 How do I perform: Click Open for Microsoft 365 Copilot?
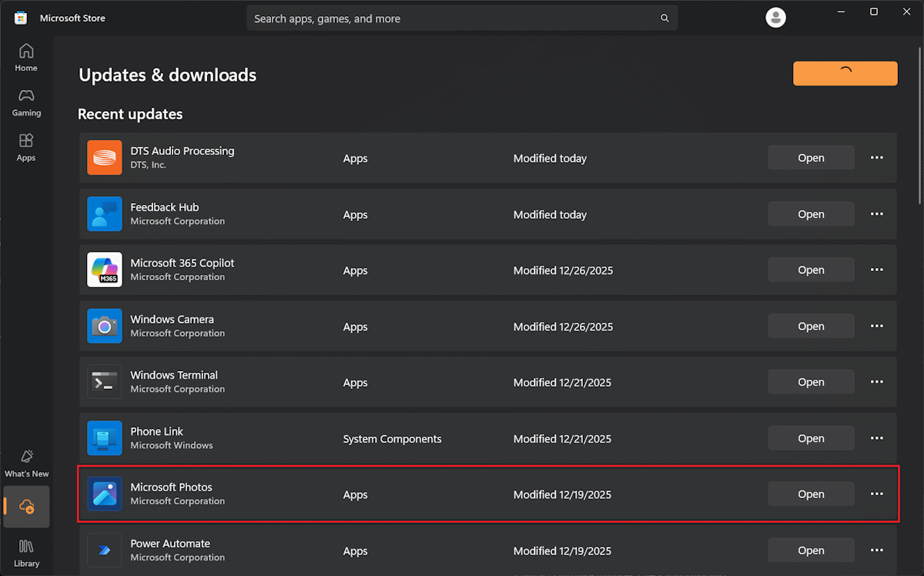click(x=811, y=270)
